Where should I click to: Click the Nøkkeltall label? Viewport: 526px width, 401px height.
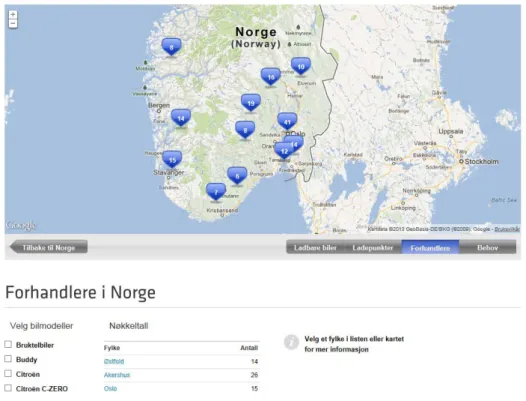(129, 326)
